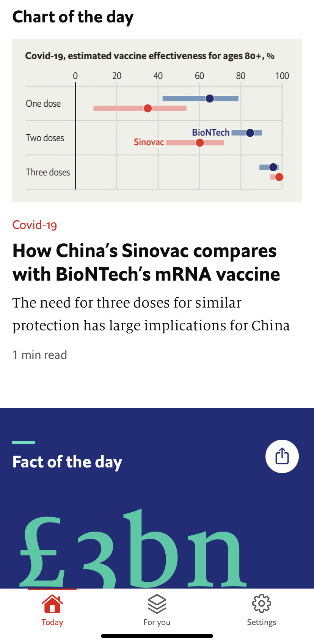Open the Sinovac versus BioNTech headline
The width and height of the screenshot is (314, 644).
[146, 262]
